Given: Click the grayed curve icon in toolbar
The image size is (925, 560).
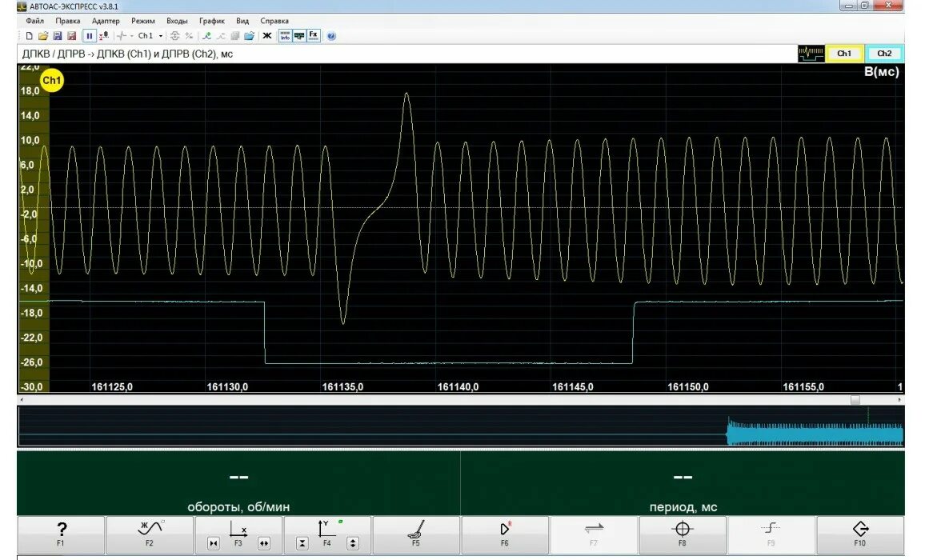Looking at the screenshot, I should [x=221, y=36].
